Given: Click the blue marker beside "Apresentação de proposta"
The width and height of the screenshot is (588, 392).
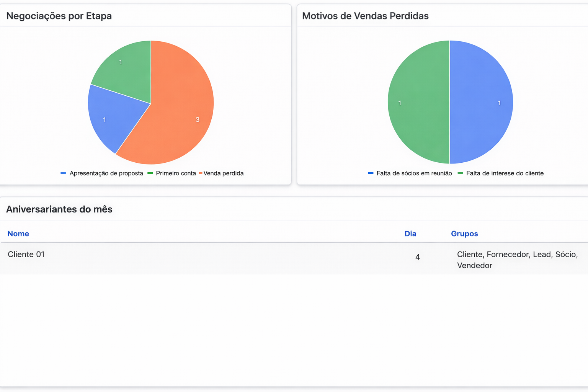Looking at the screenshot, I should coord(64,173).
